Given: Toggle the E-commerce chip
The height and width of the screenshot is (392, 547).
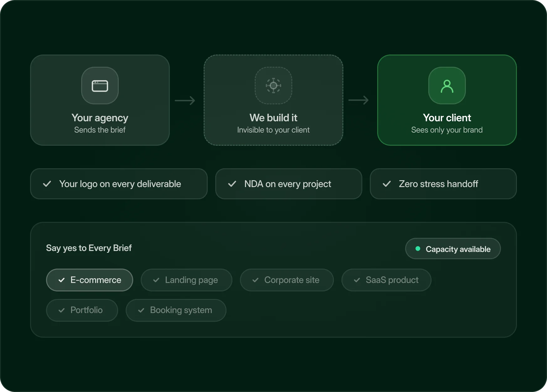Looking at the screenshot, I should [x=90, y=280].
